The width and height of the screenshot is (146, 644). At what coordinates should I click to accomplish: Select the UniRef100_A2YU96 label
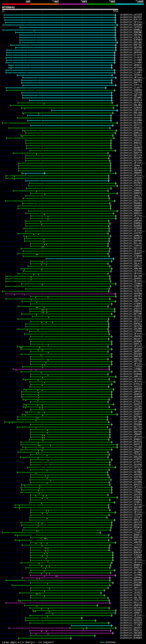point(131,67)
